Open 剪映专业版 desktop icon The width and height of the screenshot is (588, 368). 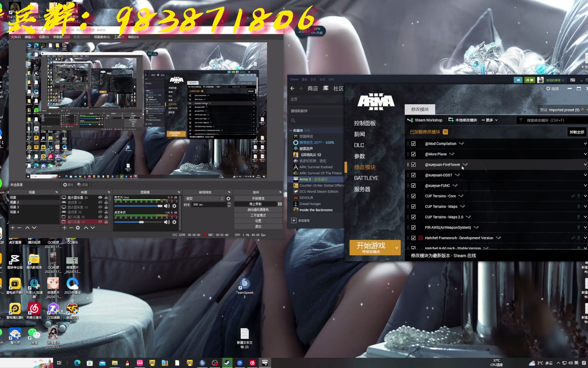pyautogui.click(x=15, y=261)
